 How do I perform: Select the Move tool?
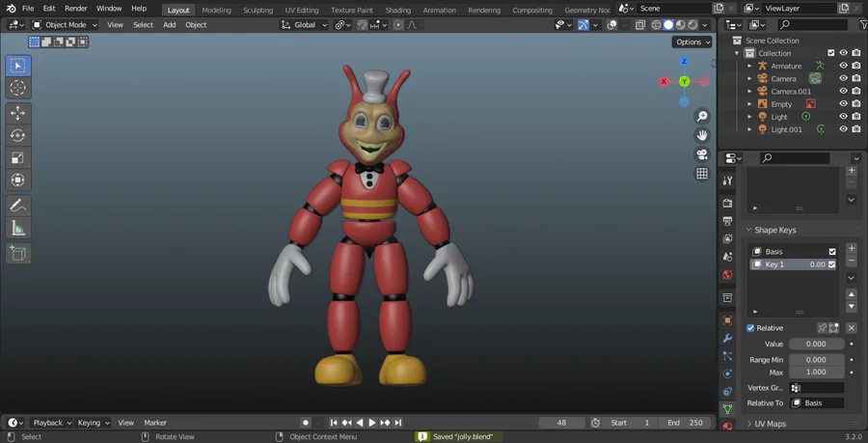click(x=18, y=113)
